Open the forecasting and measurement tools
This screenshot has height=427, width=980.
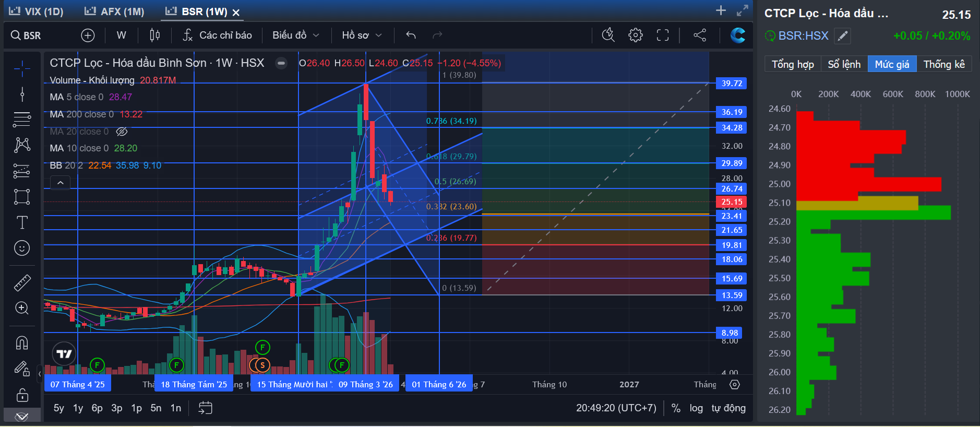[x=22, y=171]
